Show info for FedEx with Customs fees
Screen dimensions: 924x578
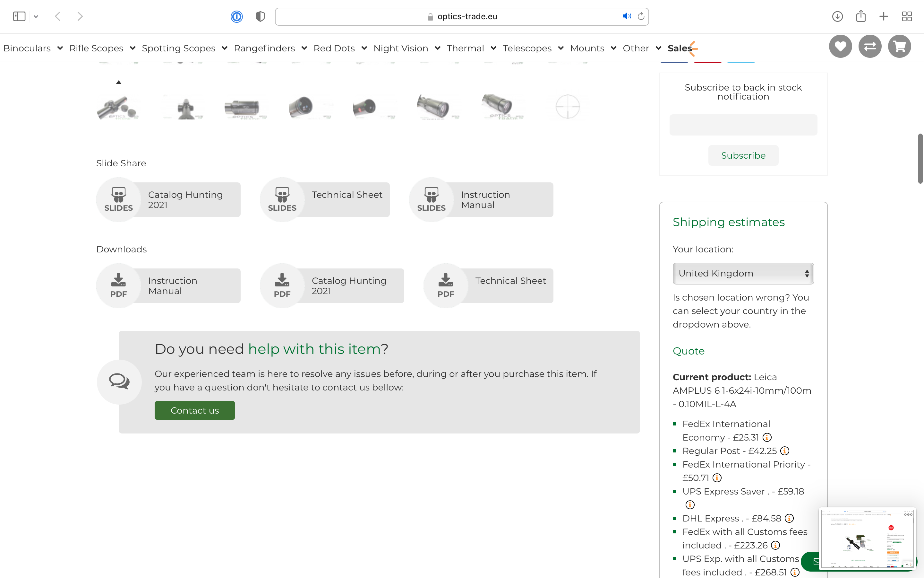click(x=775, y=545)
